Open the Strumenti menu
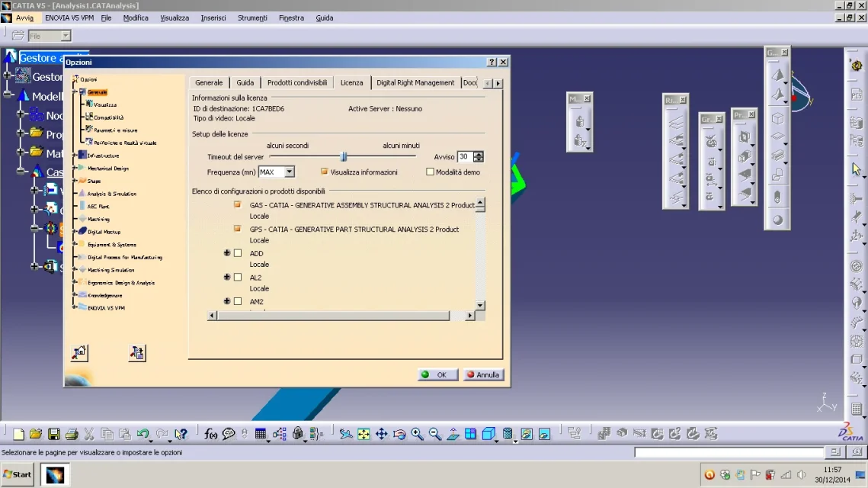 (x=252, y=18)
